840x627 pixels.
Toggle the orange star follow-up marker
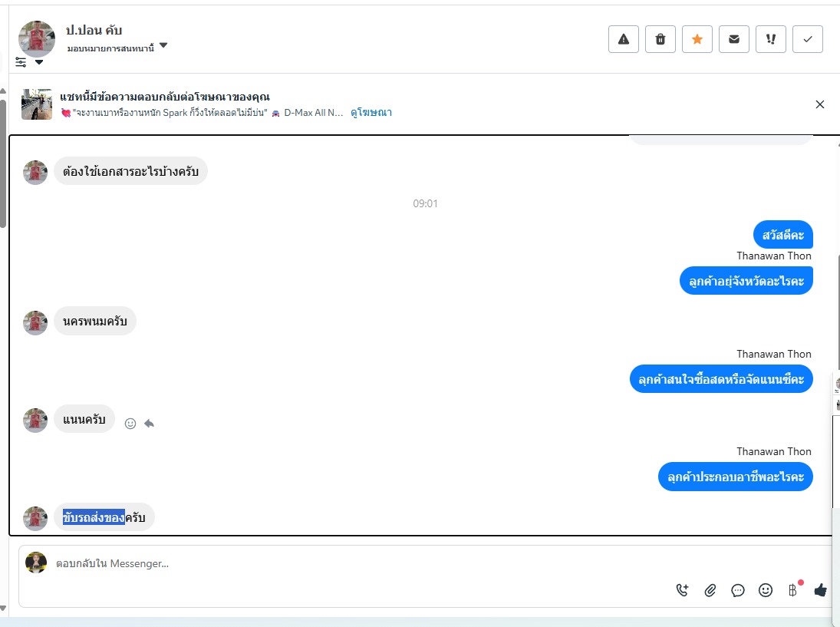pyautogui.click(x=697, y=39)
